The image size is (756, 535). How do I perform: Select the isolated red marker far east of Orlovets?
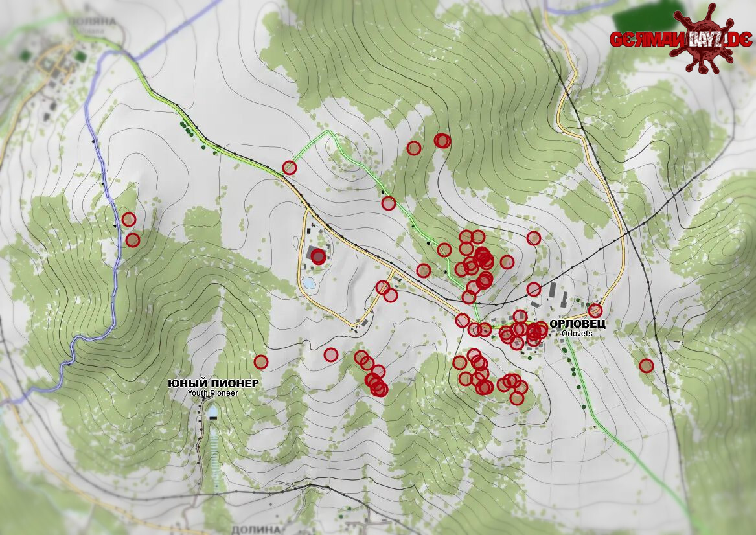pos(646,366)
